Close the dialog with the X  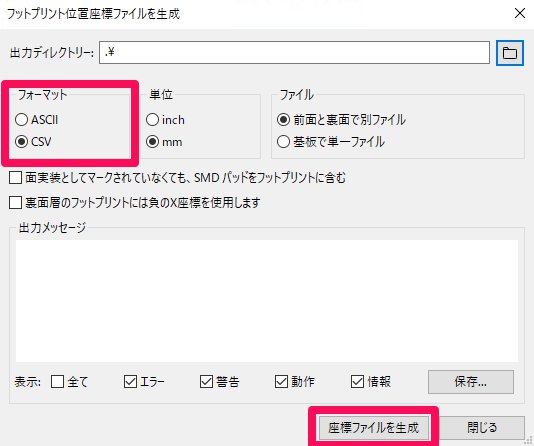coord(520,14)
